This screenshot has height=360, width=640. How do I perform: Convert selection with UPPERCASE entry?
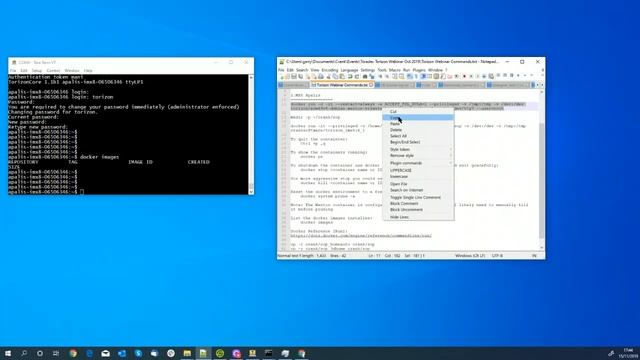tap(418, 170)
